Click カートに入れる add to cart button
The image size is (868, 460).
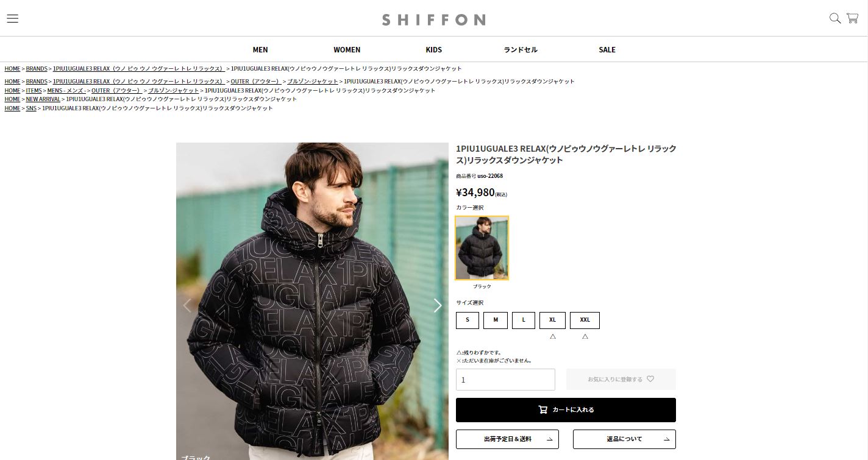(566, 410)
